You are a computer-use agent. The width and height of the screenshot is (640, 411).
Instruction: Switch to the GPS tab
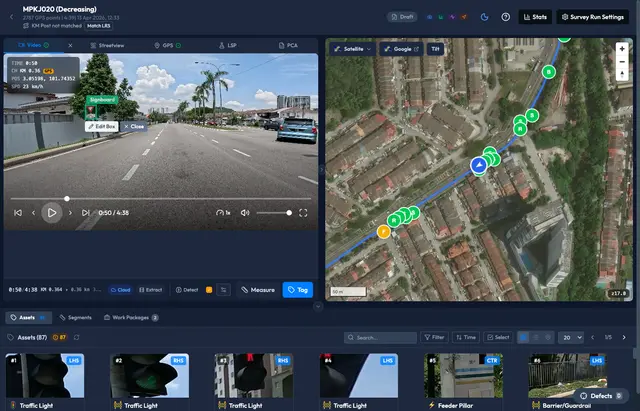(168, 45)
